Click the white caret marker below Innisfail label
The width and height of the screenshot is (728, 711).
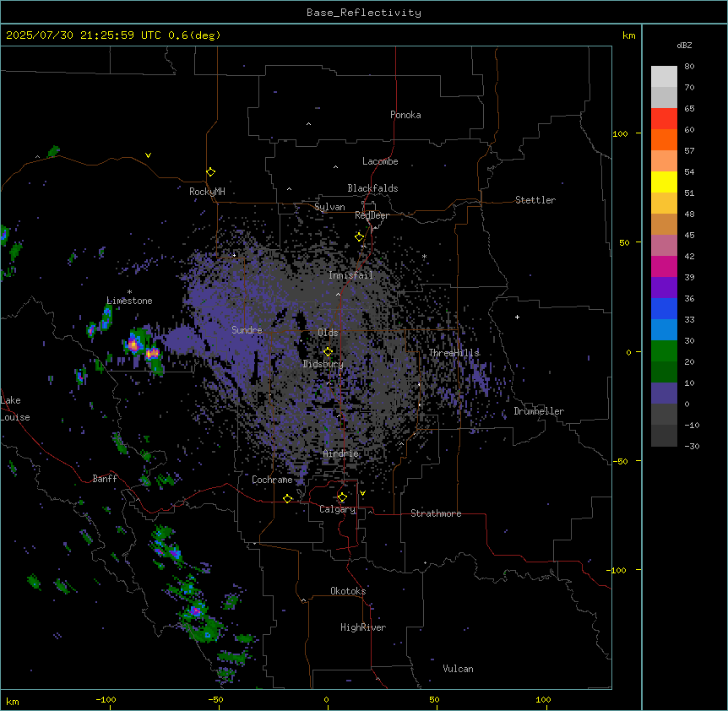(x=338, y=294)
